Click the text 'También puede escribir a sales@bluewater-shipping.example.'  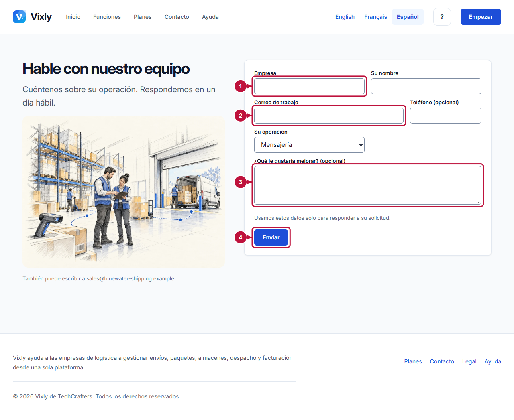99,278
